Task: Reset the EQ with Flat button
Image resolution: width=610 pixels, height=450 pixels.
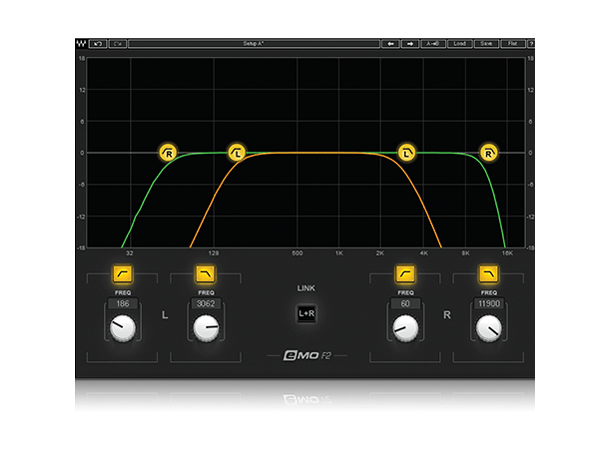Action: 512,44
